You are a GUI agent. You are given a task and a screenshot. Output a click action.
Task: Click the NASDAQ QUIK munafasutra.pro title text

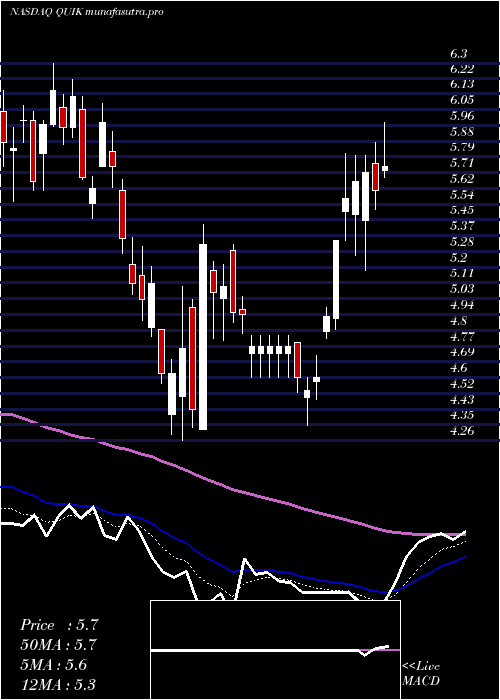coord(86,12)
